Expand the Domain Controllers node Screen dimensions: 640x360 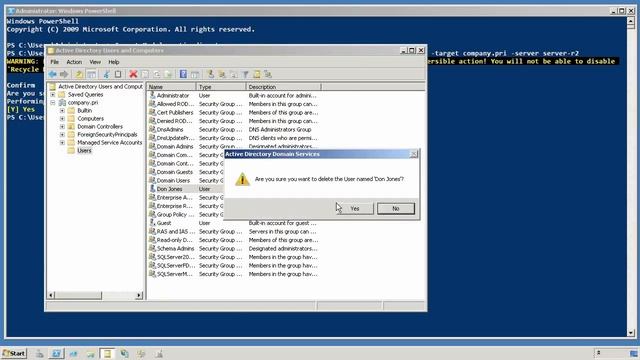62,127
